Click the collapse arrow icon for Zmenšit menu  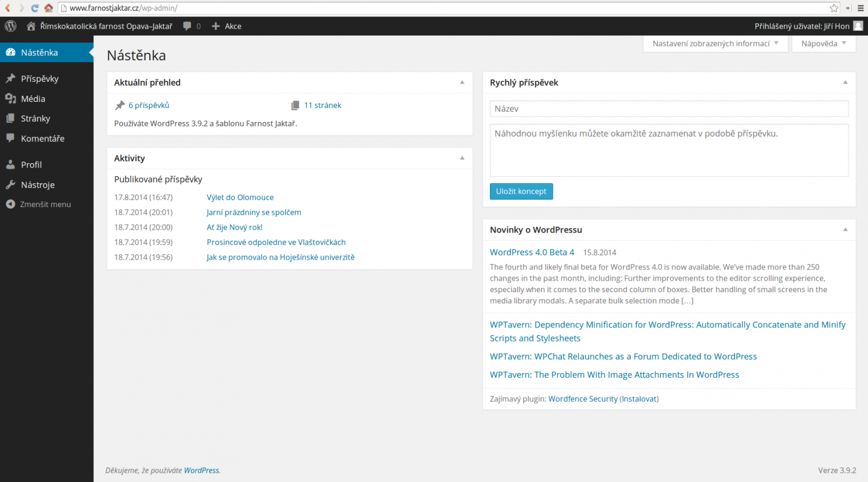(x=10, y=204)
